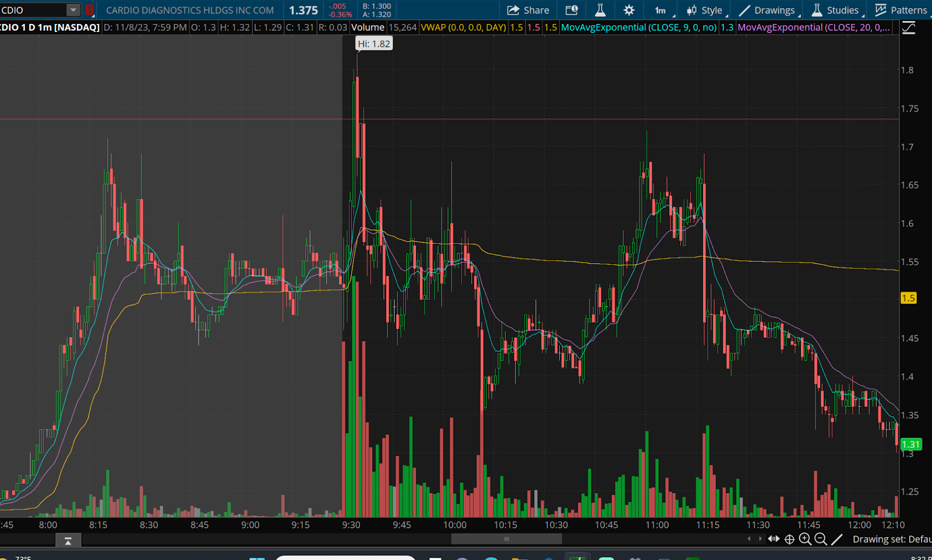Click the volume value 15,264
This screenshot has height=560, width=932.
point(403,27)
